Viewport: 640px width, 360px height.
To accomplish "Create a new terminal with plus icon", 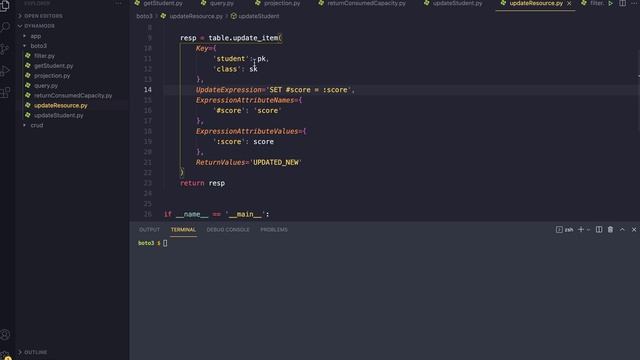I will [x=581, y=230].
